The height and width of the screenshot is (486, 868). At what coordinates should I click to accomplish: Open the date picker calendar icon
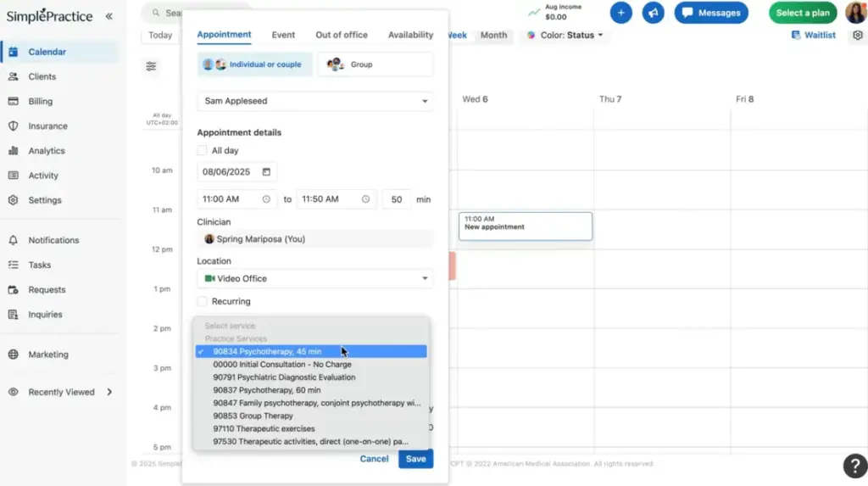pos(266,172)
